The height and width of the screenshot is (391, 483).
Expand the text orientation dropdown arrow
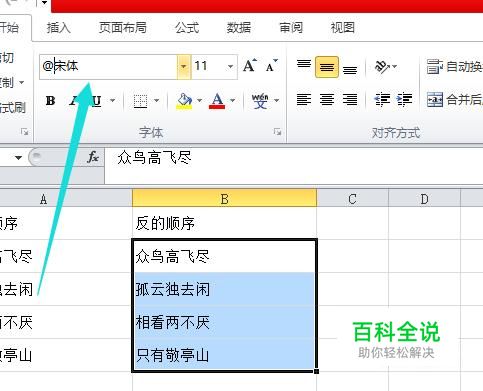pos(395,67)
